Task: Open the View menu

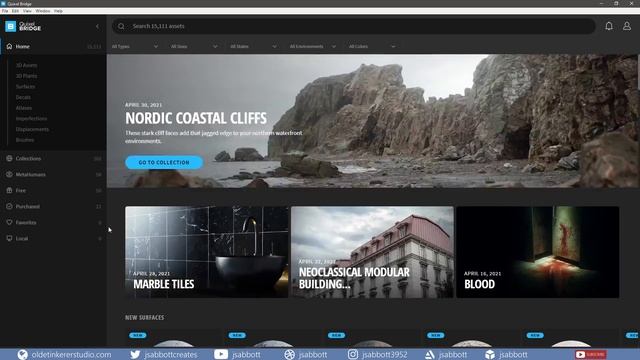Action: coord(27,11)
